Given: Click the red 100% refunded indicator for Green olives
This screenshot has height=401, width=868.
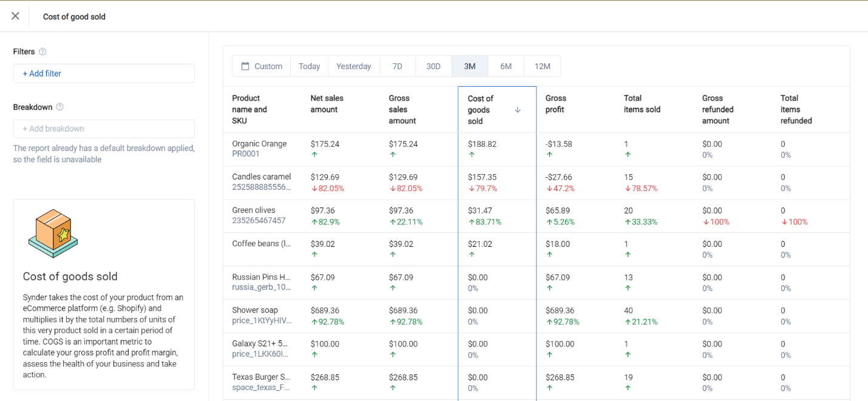Looking at the screenshot, I should coord(716,221).
